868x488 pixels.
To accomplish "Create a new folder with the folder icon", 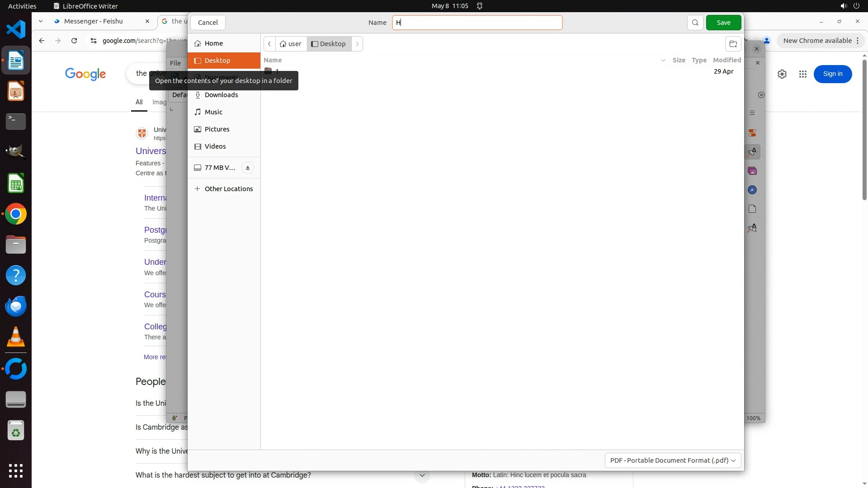I will pyautogui.click(x=733, y=44).
